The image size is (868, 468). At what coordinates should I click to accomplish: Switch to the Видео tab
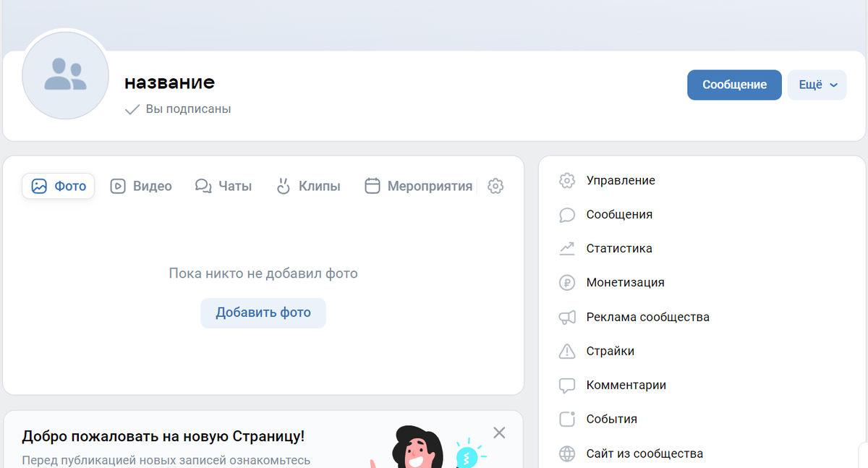140,186
